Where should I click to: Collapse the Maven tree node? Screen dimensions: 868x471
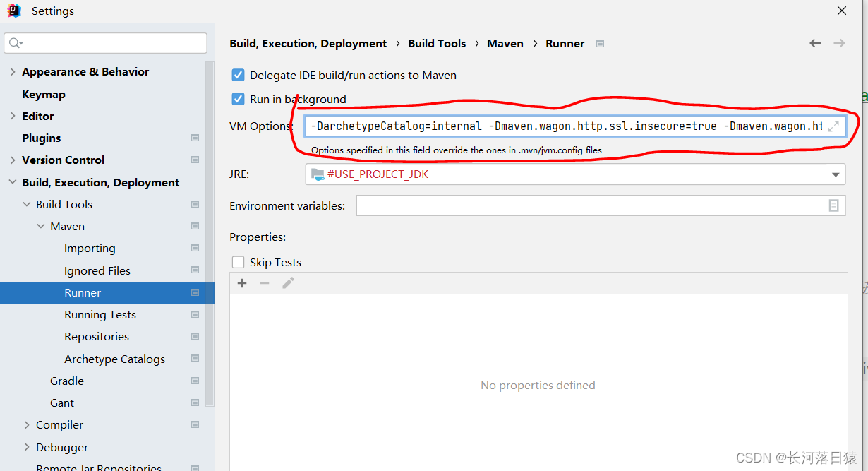(41, 227)
